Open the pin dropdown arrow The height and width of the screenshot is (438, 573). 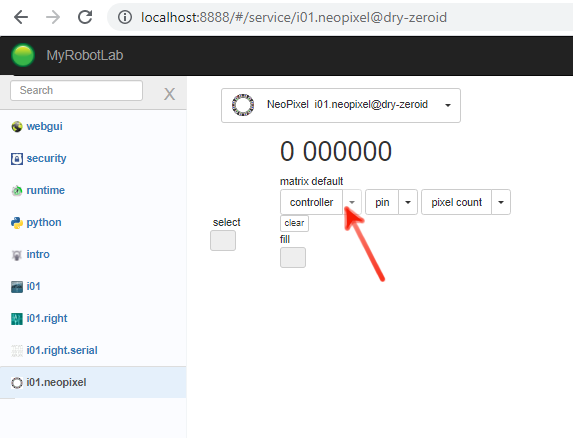pos(408,202)
